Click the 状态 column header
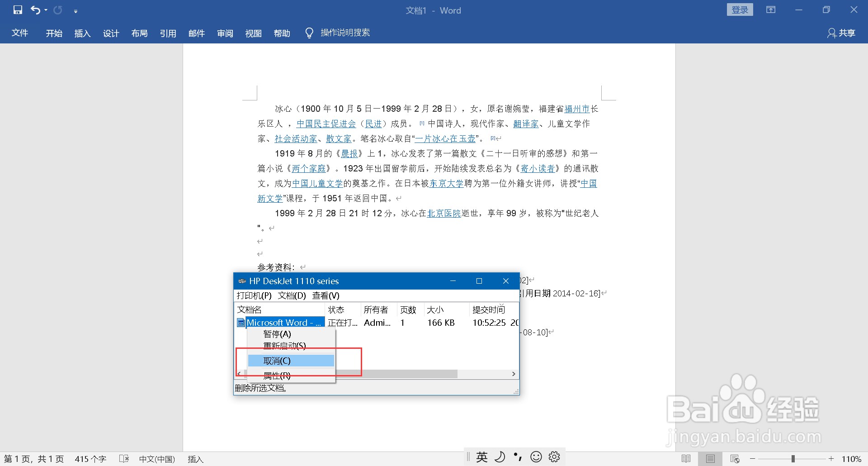Screen dimensions: 868x466 344,309
